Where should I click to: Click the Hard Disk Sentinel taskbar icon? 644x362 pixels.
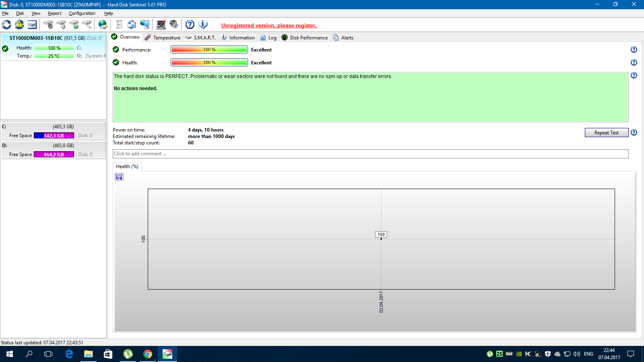tap(167, 354)
